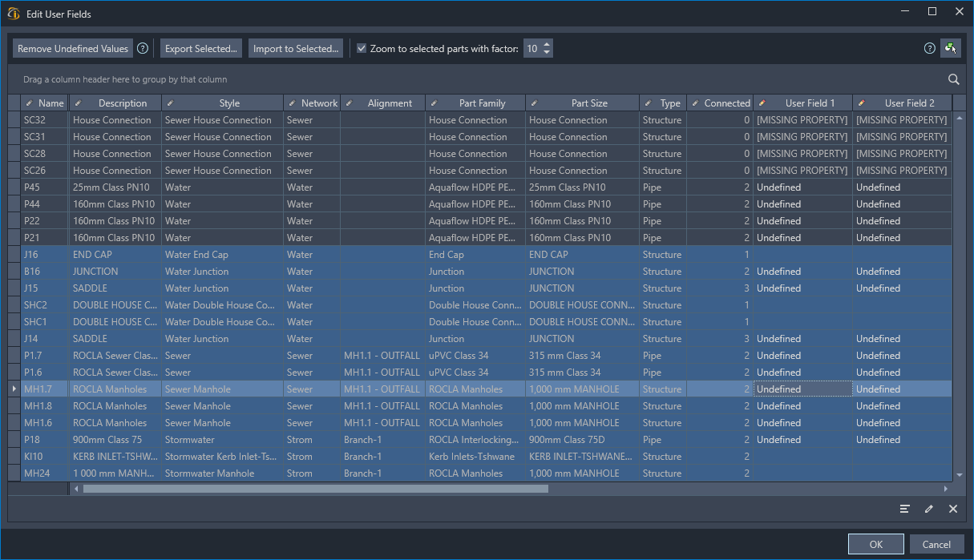The width and height of the screenshot is (974, 560).
Task: Click the horizontal scrollbar left arrow
Action: tap(75, 489)
